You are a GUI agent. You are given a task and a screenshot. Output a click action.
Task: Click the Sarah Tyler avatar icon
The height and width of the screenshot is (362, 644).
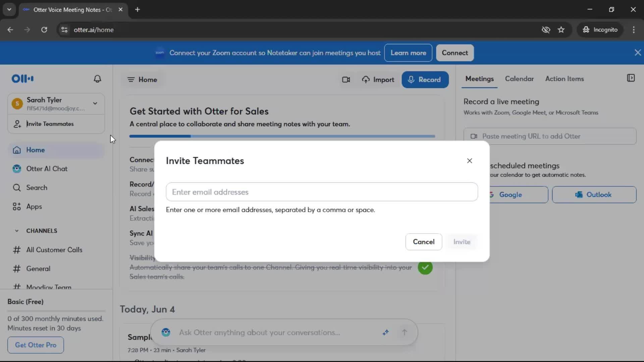click(x=17, y=104)
